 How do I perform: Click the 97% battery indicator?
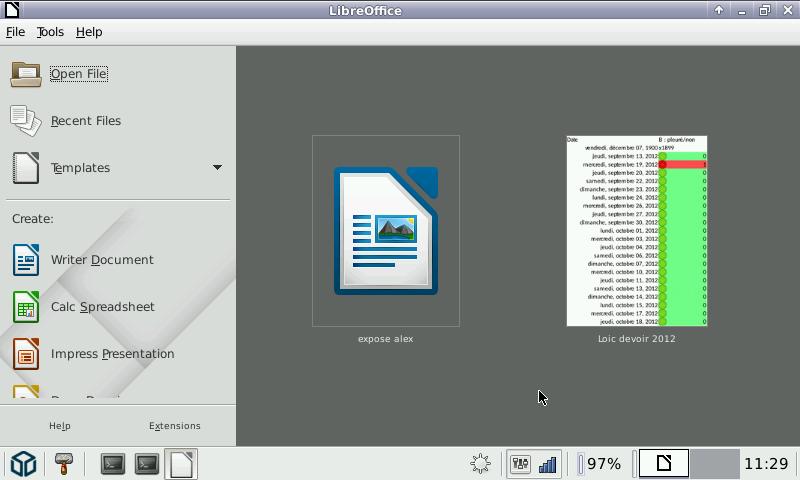pyautogui.click(x=602, y=464)
